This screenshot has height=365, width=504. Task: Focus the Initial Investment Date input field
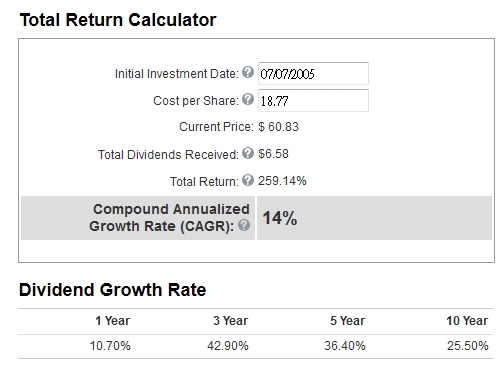[313, 73]
